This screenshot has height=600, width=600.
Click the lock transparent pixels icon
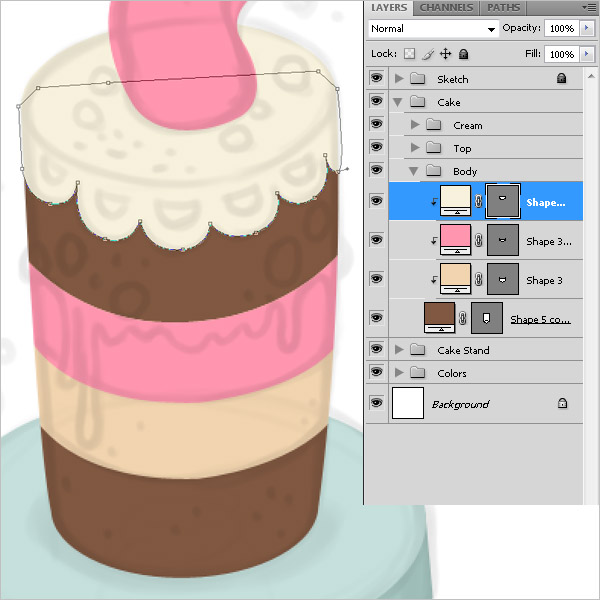[409, 54]
